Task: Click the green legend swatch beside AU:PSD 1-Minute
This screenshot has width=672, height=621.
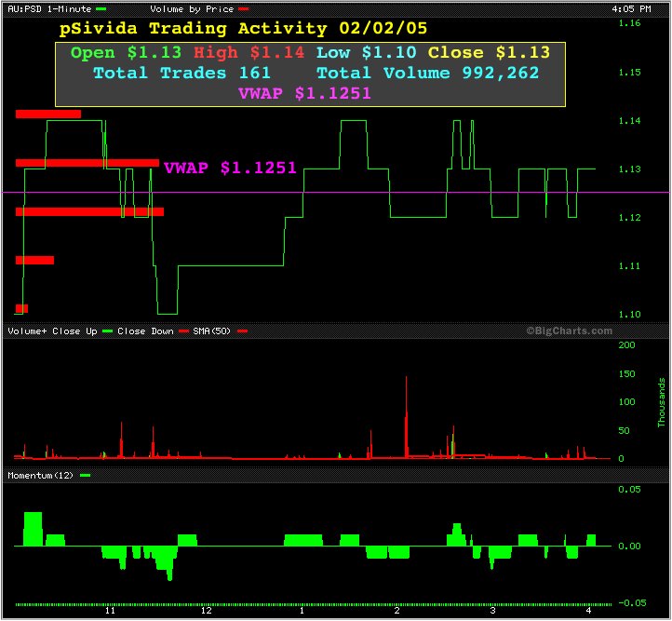Action: tap(101, 9)
